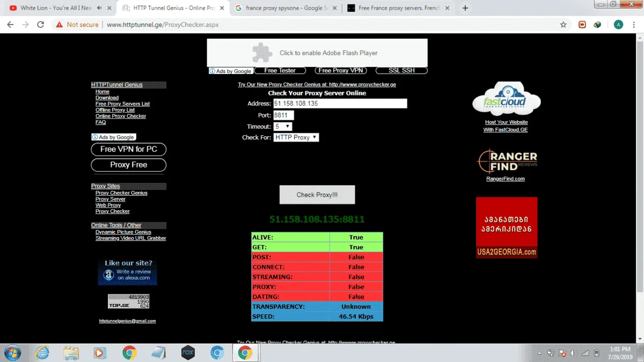Open the Proxy Checker Genius link
The image size is (644, 362).
[121, 193]
